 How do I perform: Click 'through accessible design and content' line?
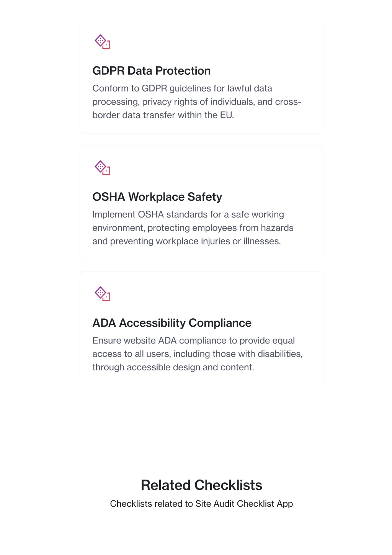click(173, 367)
